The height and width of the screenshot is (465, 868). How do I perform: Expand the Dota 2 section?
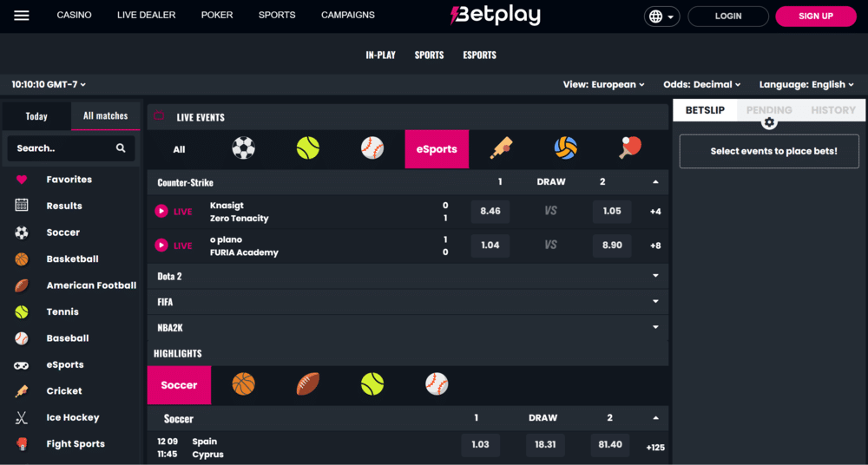click(x=656, y=276)
